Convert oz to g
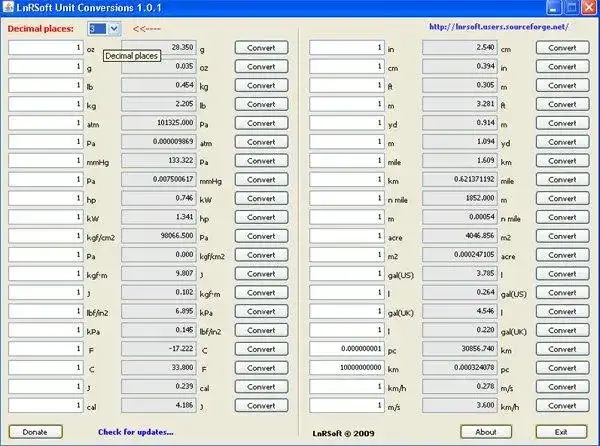Screen dimensions: 600x446 tap(261, 48)
